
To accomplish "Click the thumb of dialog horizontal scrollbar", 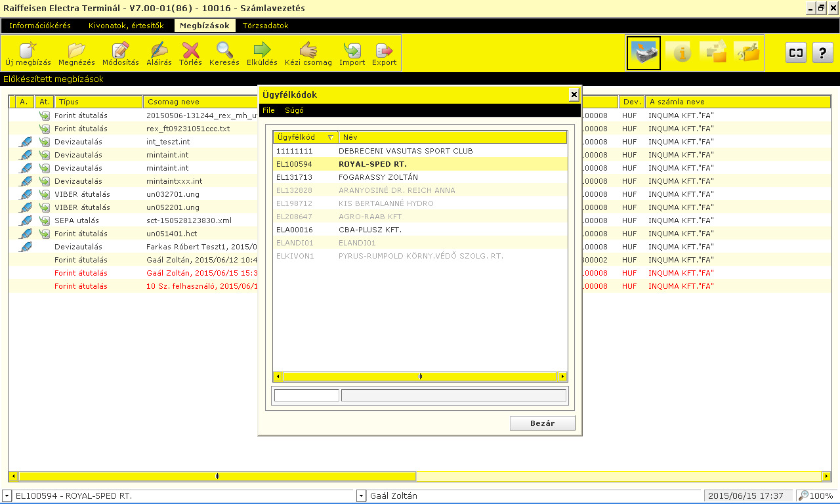I will [x=420, y=377].
